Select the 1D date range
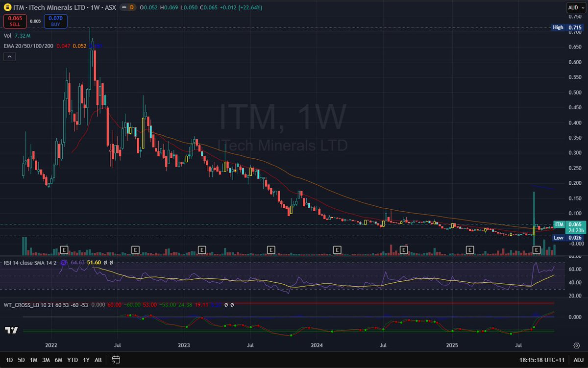 coord(9,360)
